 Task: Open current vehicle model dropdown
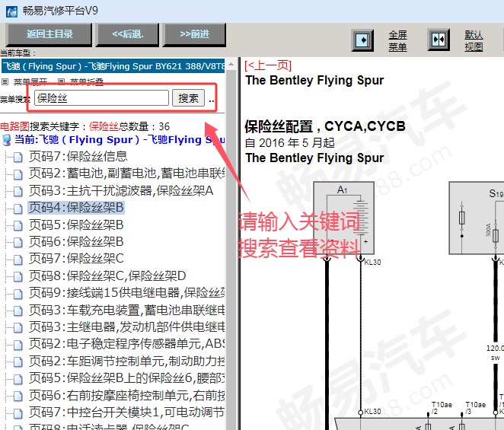(x=113, y=66)
